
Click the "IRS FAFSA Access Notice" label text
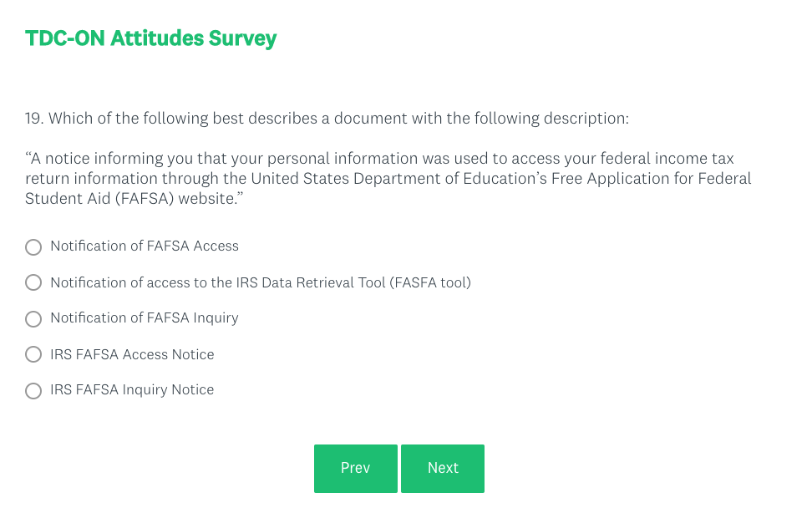tap(132, 354)
